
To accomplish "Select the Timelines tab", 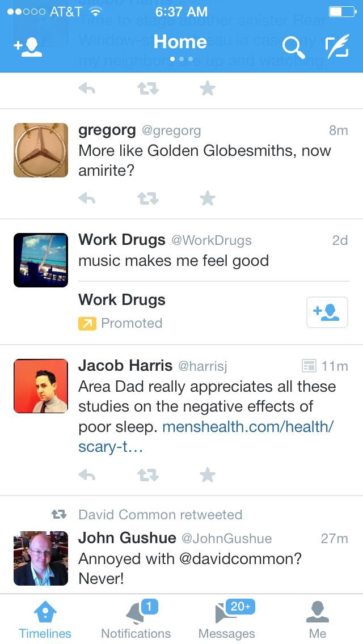I will (x=45, y=620).
